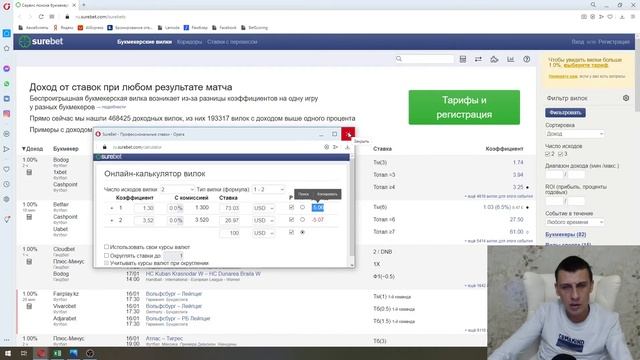Click the cloud icon in surebet toolbar
Image resolution: width=640 pixels, height=360 pixels.
pyautogui.click(x=494, y=59)
